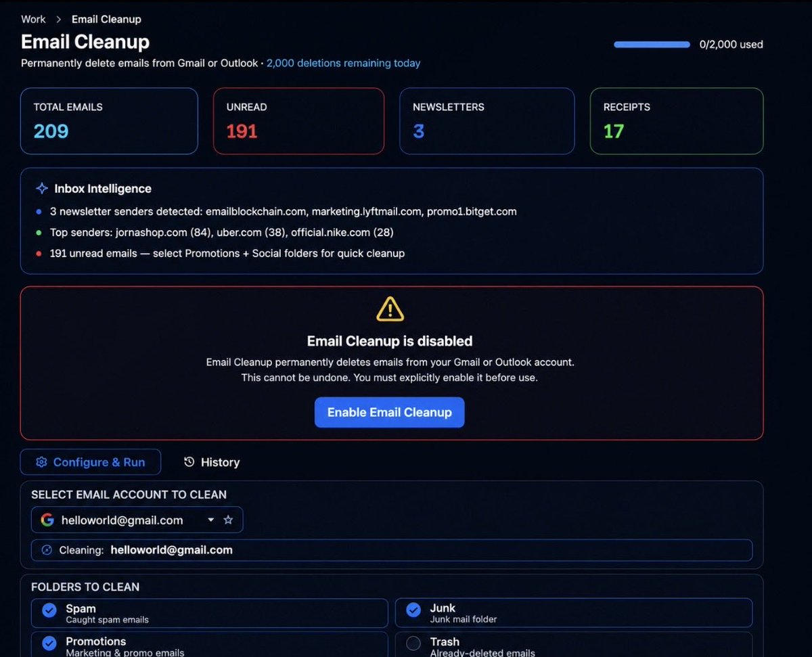Click the star icon beside account dropdown
812x657 pixels.
pyautogui.click(x=228, y=520)
